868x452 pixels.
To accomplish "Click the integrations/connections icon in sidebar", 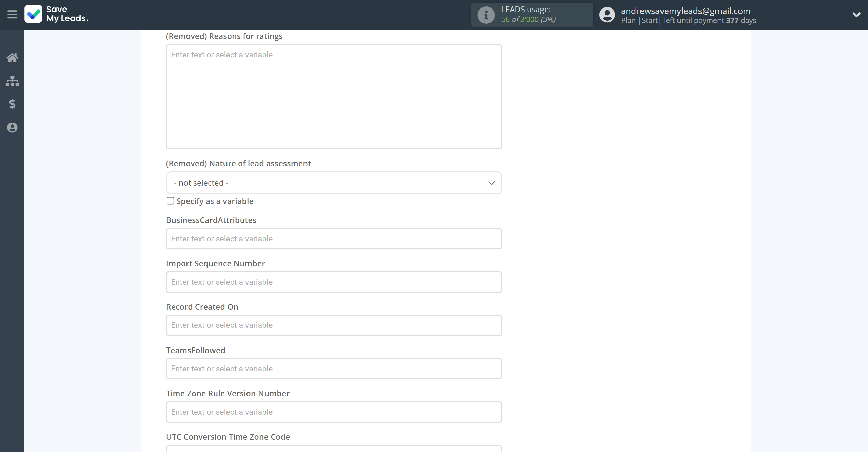I will [12, 81].
